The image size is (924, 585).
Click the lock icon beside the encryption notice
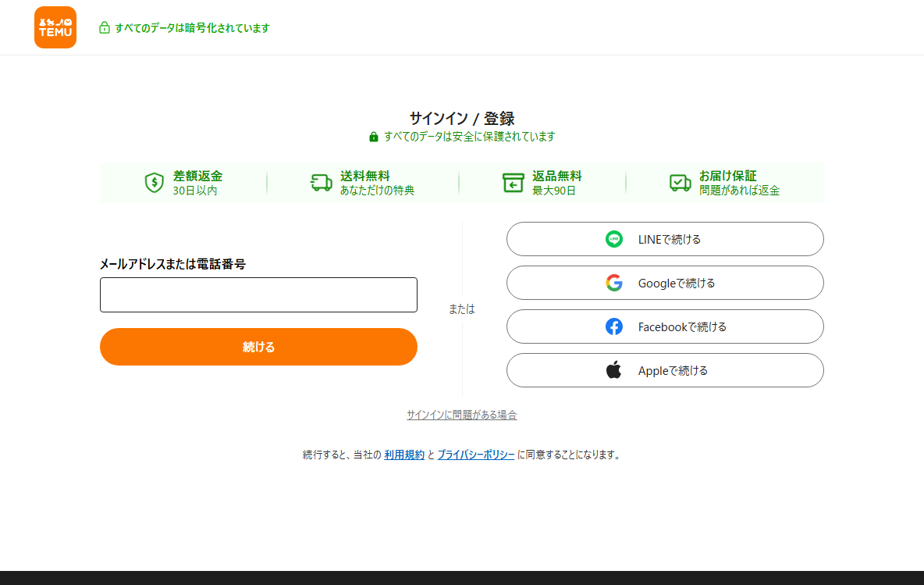point(105,27)
